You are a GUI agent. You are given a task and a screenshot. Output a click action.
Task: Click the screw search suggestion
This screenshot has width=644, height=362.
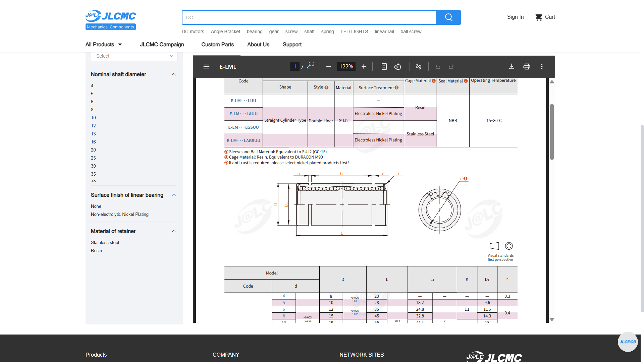[291, 32]
